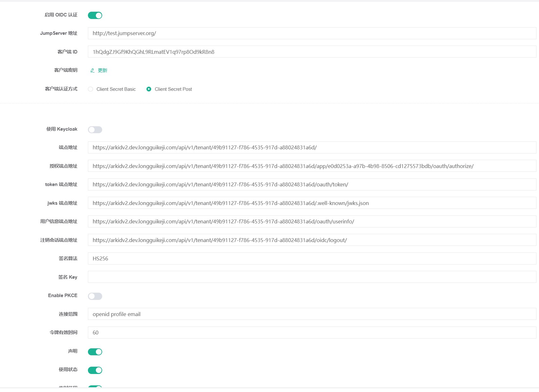Turn off the 声明 toggle
Screen dimensions: 539x392
(95, 352)
